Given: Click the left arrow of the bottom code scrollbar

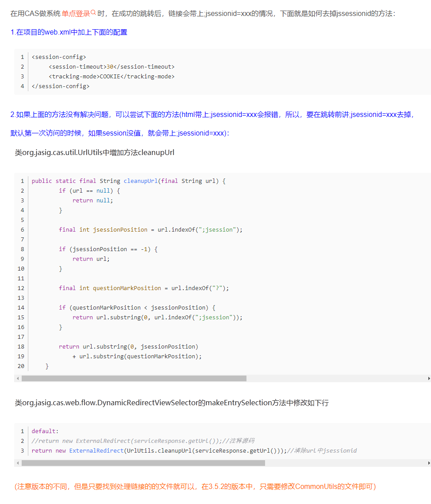Looking at the screenshot, I should pos(17,462).
